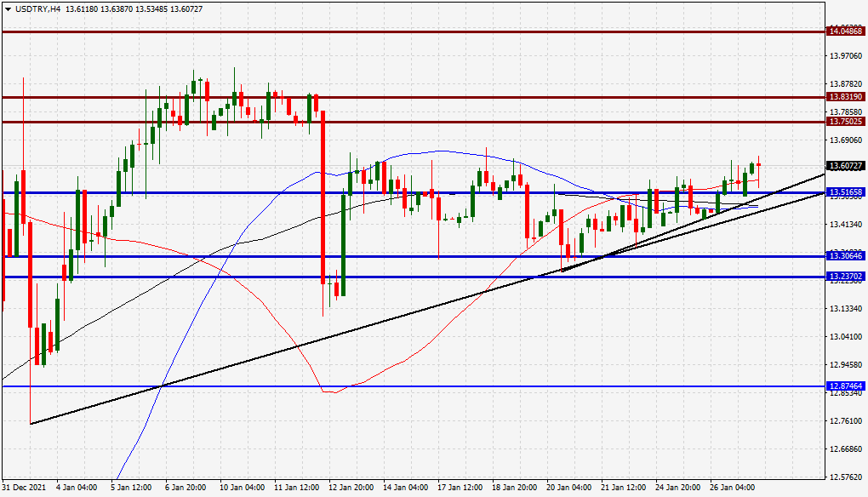This screenshot has height=497, width=868.
Task: Click the 17 Jan 12:00 time label
Action: (x=460, y=488)
